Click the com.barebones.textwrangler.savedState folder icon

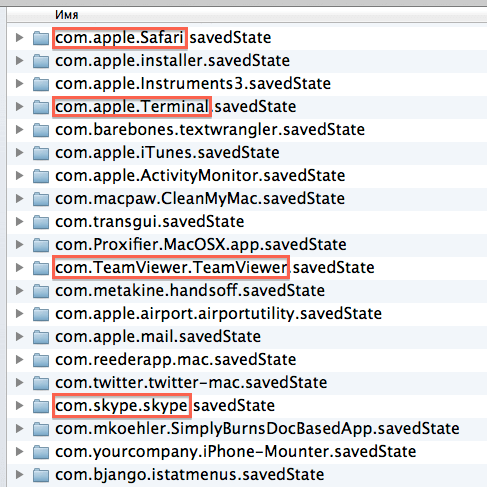[x=41, y=130]
